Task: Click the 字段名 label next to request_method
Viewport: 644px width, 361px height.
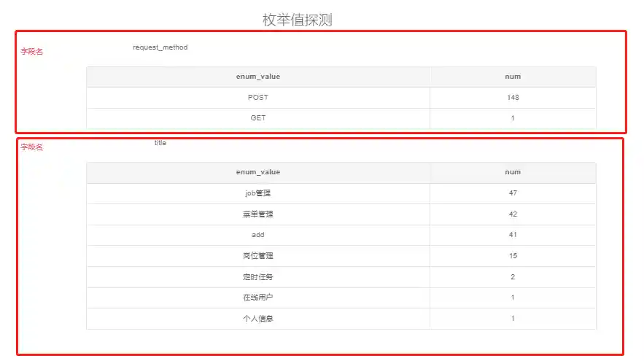Action: coord(31,51)
